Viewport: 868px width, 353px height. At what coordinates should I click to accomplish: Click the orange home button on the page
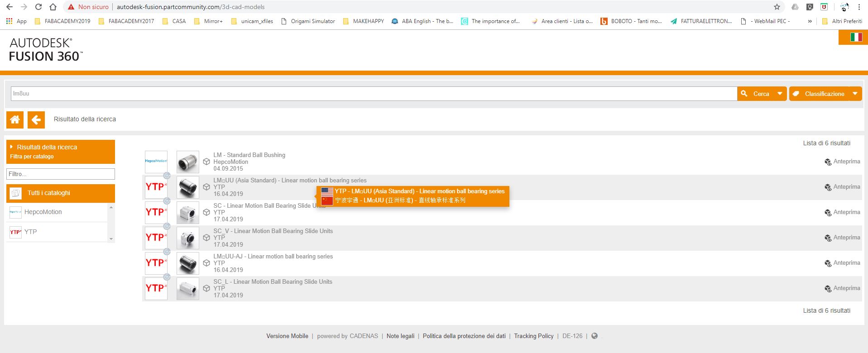pos(15,119)
